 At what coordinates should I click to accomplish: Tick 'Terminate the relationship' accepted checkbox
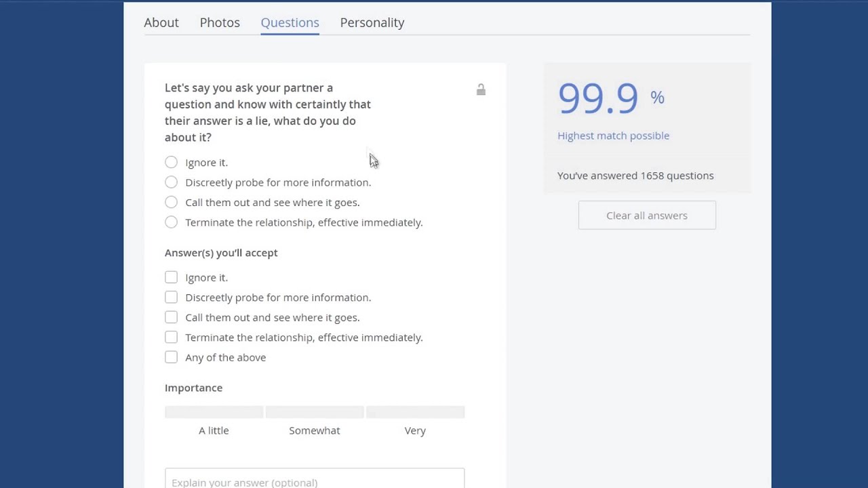coord(171,338)
